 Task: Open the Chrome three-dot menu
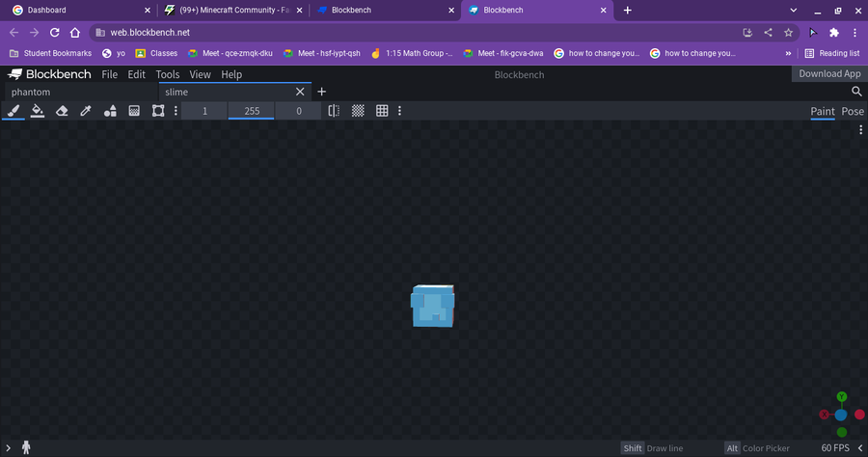854,33
